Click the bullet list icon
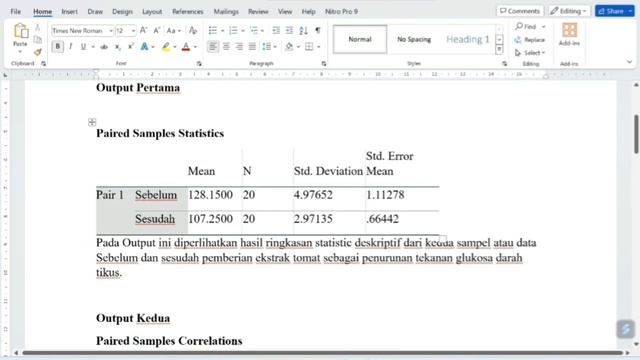This screenshot has width=640, height=360. [x=213, y=31]
